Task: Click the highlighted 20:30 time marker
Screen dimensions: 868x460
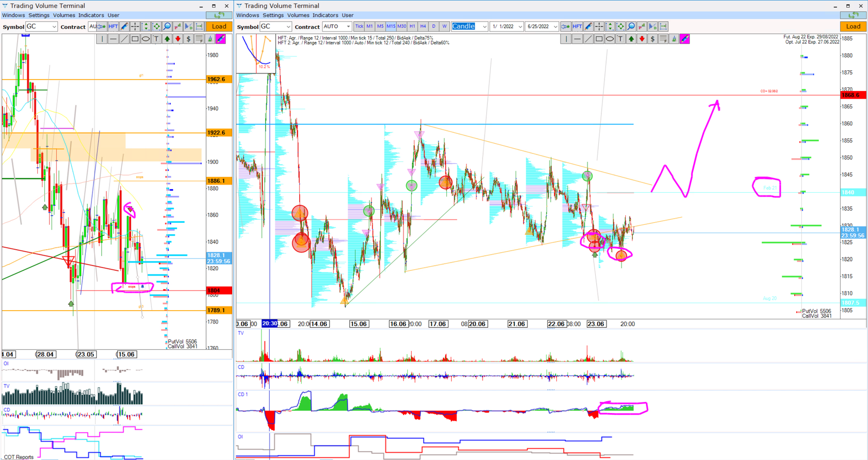Action: pyautogui.click(x=270, y=324)
